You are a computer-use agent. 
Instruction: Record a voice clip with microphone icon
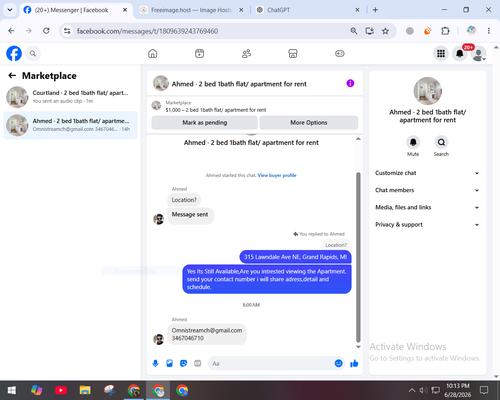pos(155,363)
